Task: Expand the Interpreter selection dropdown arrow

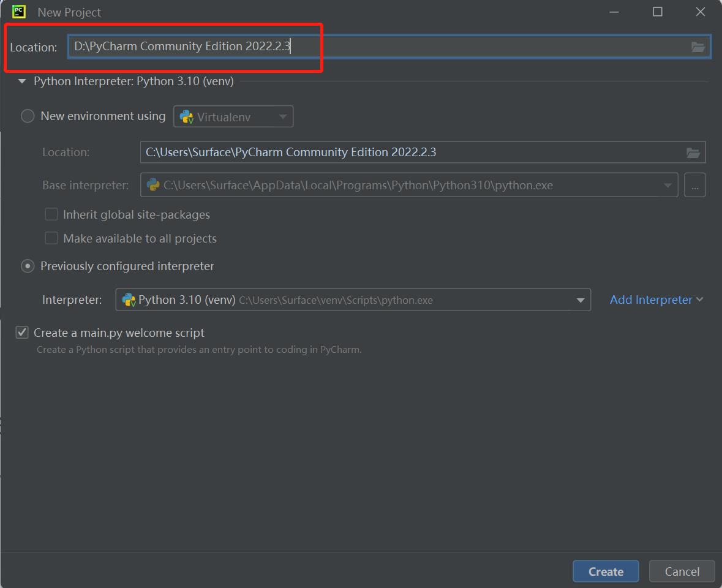Action: (x=580, y=300)
